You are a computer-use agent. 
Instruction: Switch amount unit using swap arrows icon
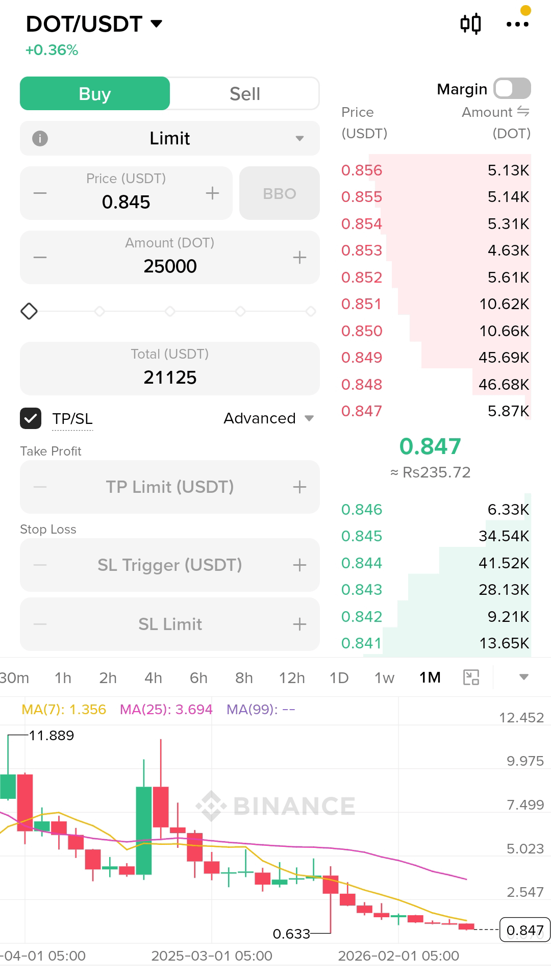tap(523, 111)
